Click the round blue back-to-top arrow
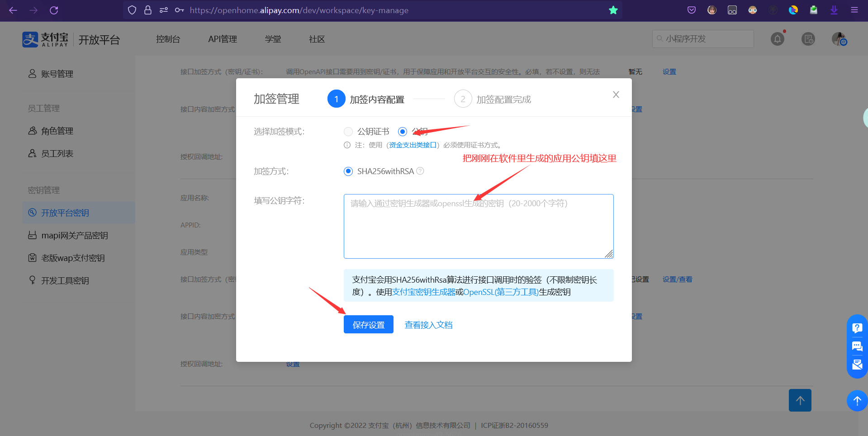Screen dimensions: 868x436 click(857, 400)
